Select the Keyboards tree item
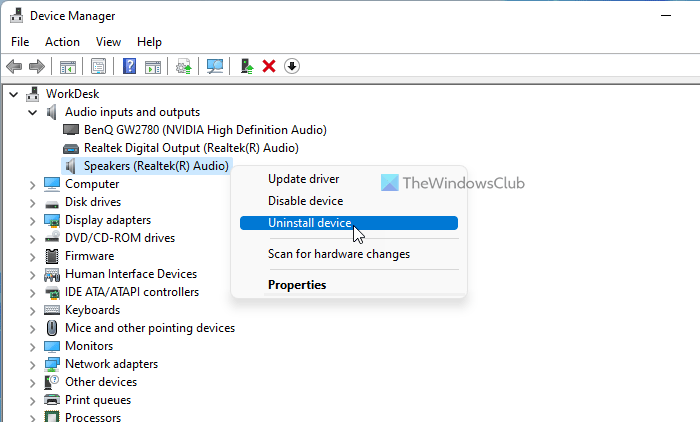The image size is (700, 422). click(92, 310)
